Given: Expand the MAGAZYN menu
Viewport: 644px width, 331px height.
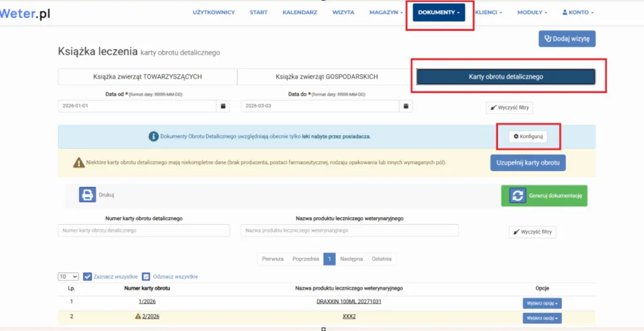Looking at the screenshot, I should click(x=386, y=13).
